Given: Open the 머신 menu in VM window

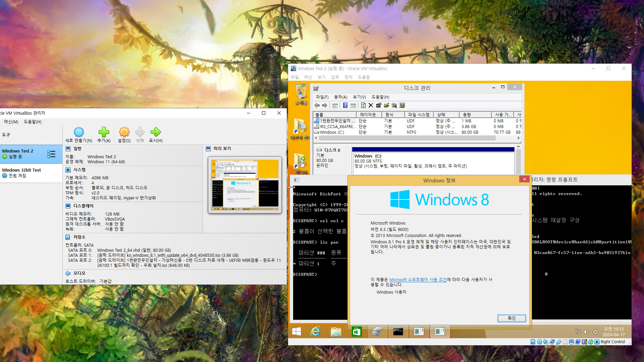Looking at the screenshot, I should click(308, 77).
